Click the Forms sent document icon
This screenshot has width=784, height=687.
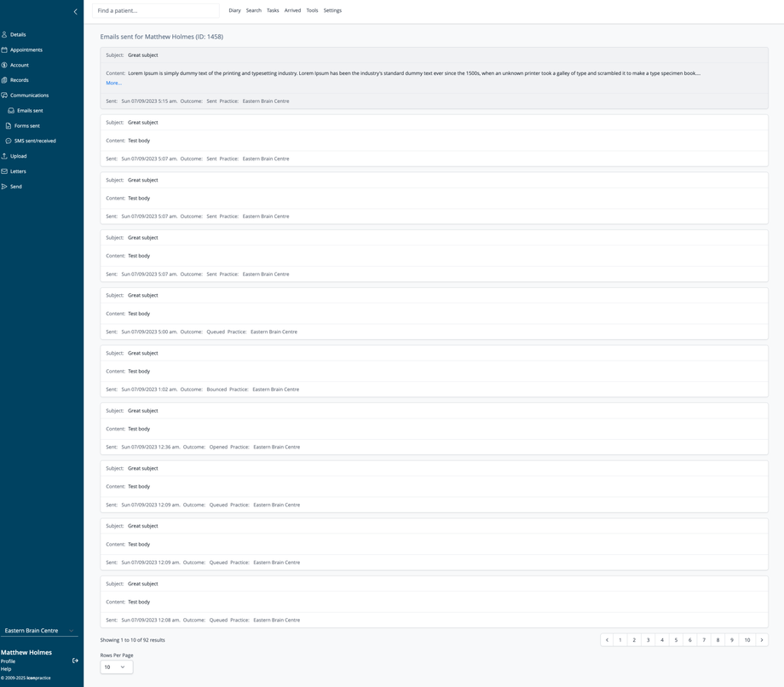(9, 125)
